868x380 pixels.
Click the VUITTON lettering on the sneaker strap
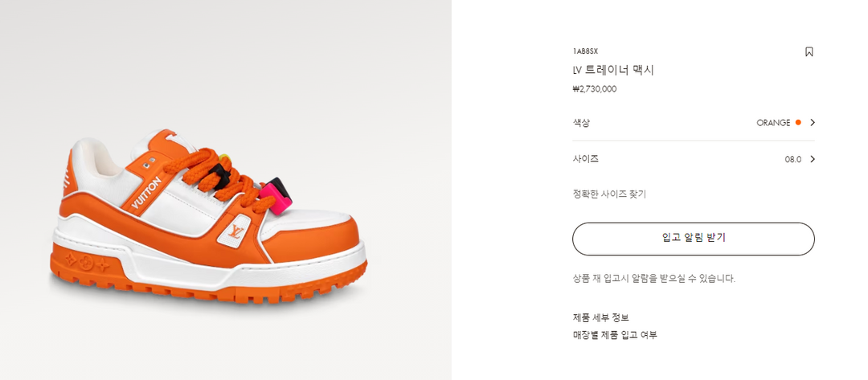146,194
